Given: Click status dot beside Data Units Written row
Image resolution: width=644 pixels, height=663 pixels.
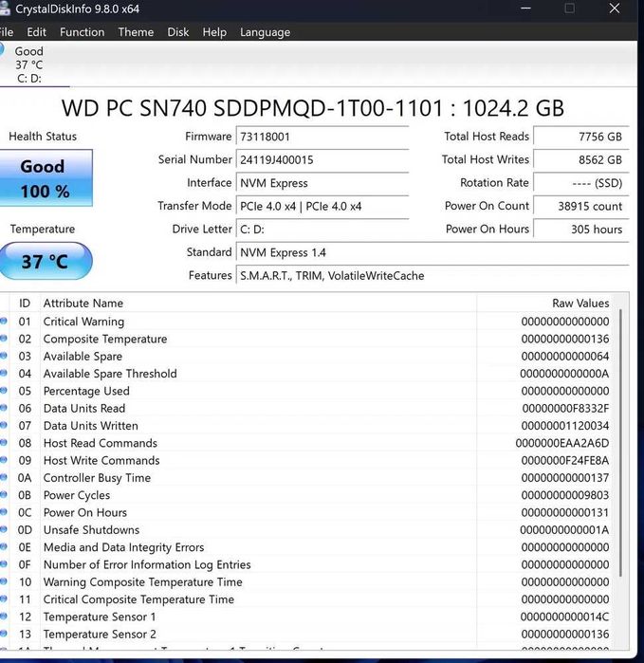Looking at the screenshot, I should 4,425.
